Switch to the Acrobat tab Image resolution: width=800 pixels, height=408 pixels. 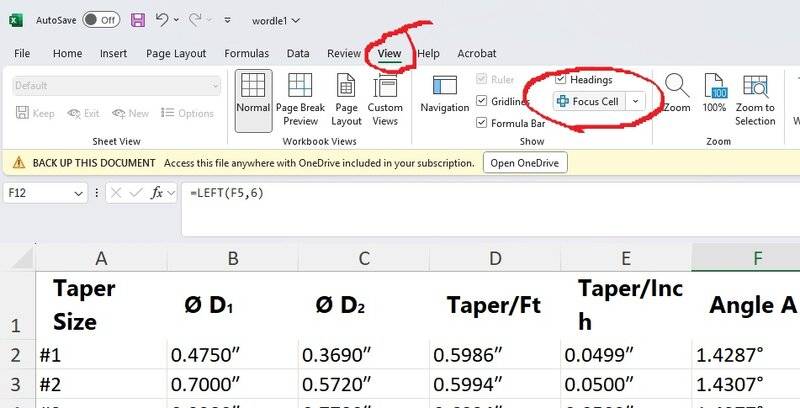point(477,54)
